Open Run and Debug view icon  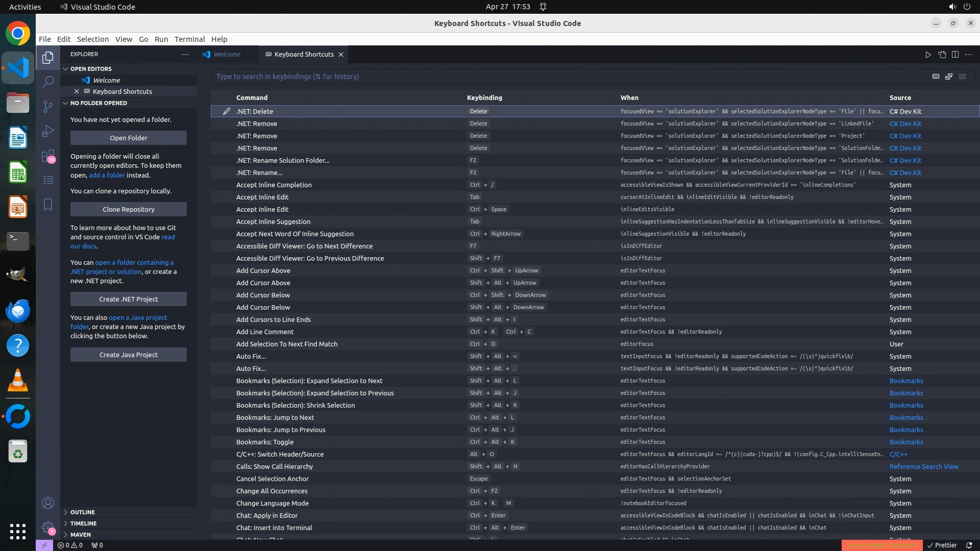point(48,131)
